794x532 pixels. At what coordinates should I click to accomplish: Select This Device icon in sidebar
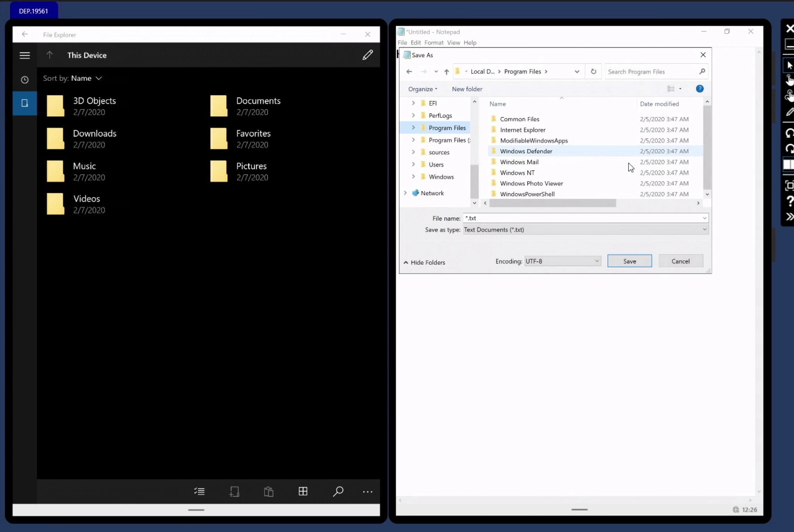(25, 103)
